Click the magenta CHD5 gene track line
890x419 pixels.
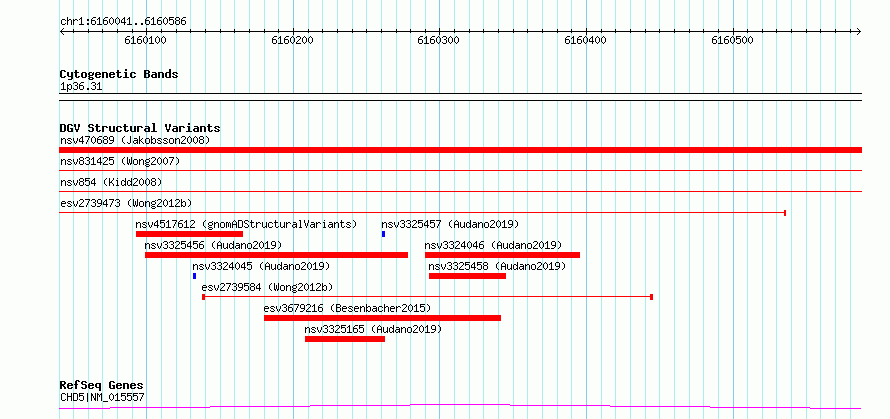(x=460, y=406)
